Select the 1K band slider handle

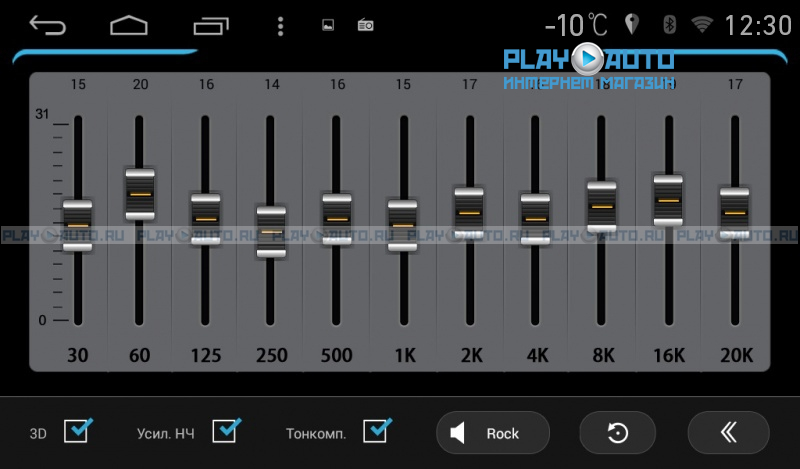[402, 225]
